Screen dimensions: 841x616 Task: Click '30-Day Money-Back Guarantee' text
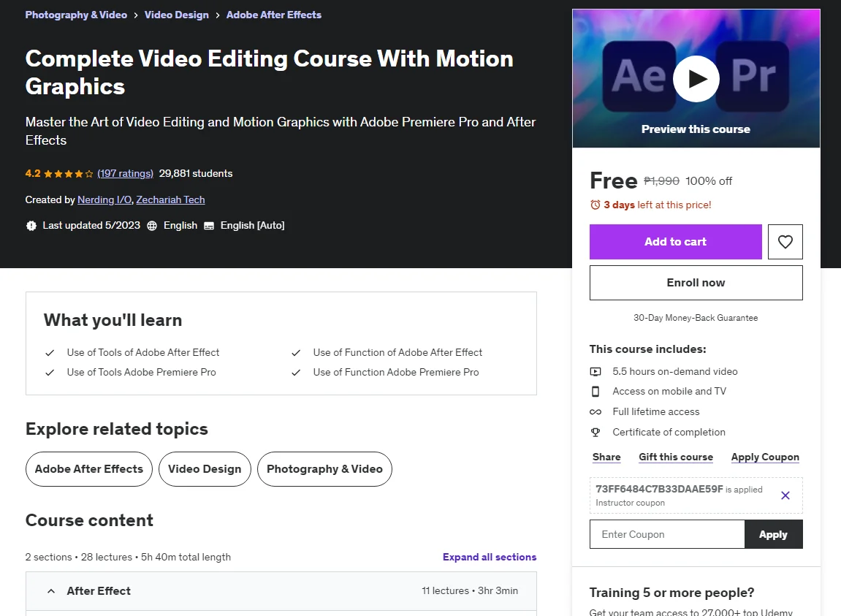[696, 318]
